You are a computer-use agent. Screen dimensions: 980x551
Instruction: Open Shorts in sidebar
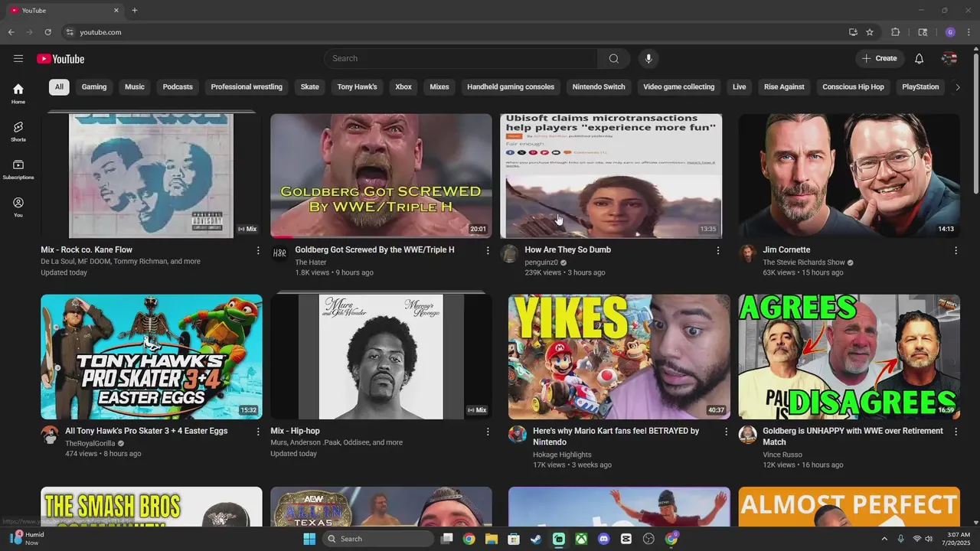[x=18, y=132]
